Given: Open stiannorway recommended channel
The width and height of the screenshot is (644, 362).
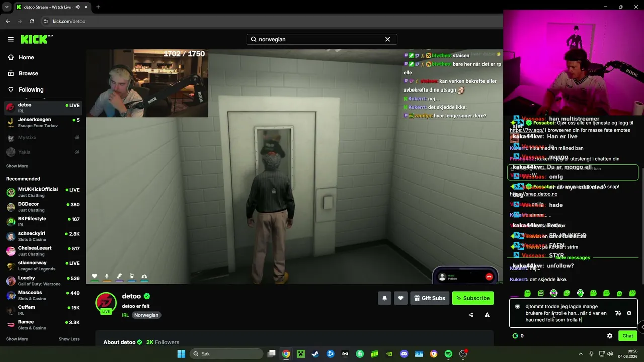Looking at the screenshot, I should click(43, 265).
